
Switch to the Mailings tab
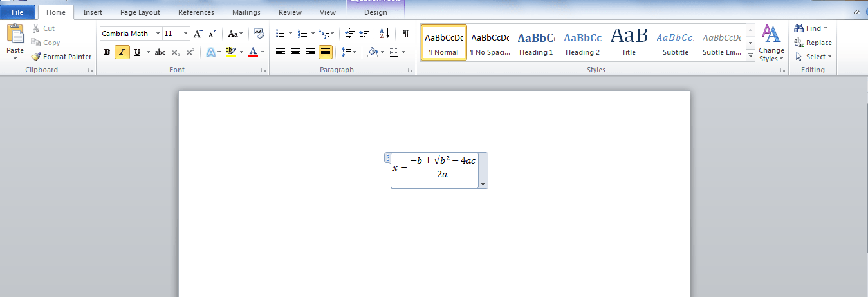(247, 12)
